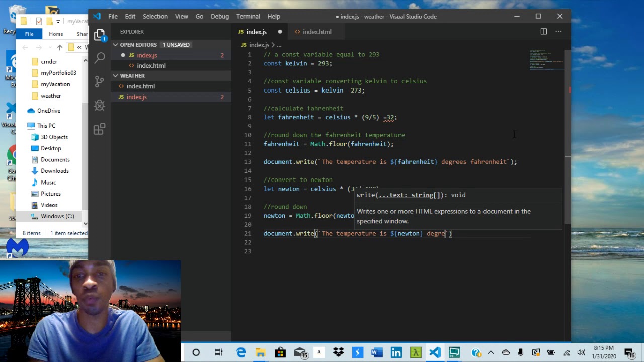Open the Debug menu
The width and height of the screenshot is (644, 362).
pos(220,16)
